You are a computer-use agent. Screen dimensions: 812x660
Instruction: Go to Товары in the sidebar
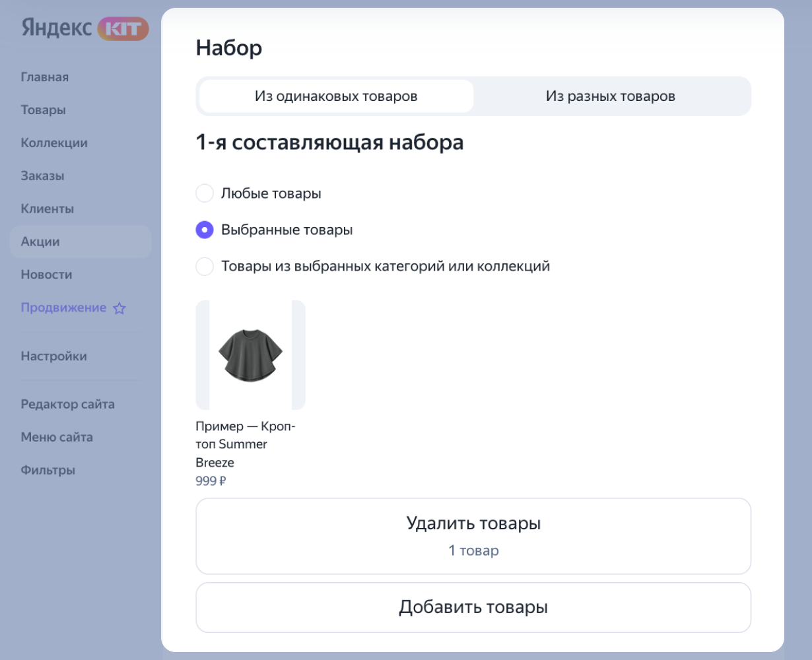(44, 110)
